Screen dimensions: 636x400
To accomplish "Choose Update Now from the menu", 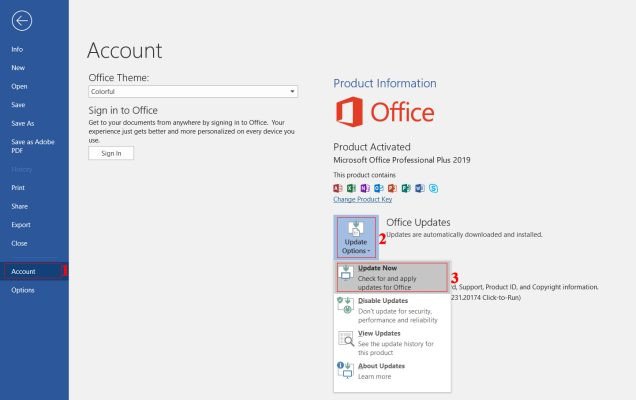I will pyautogui.click(x=392, y=277).
